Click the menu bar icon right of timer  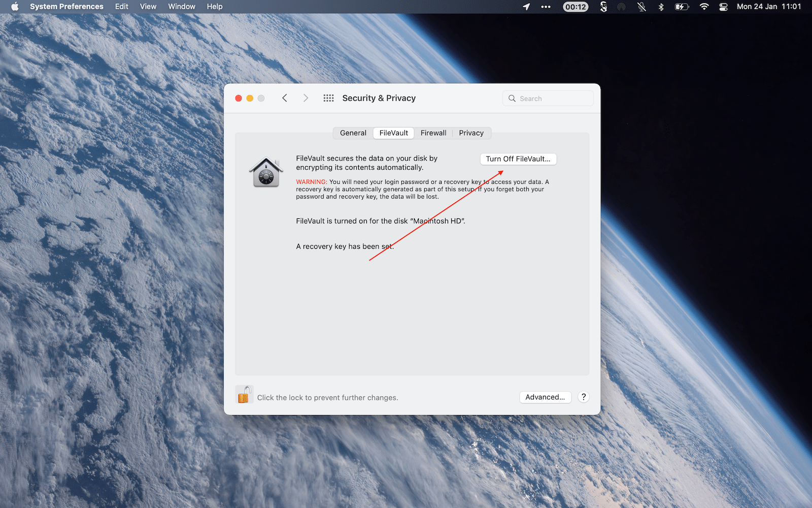pyautogui.click(x=603, y=7)
